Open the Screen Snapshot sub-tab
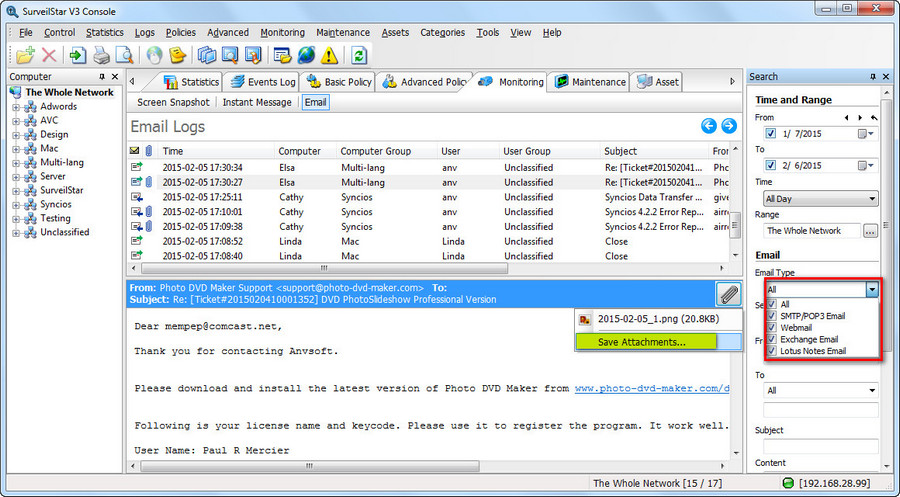 (173, 102)
